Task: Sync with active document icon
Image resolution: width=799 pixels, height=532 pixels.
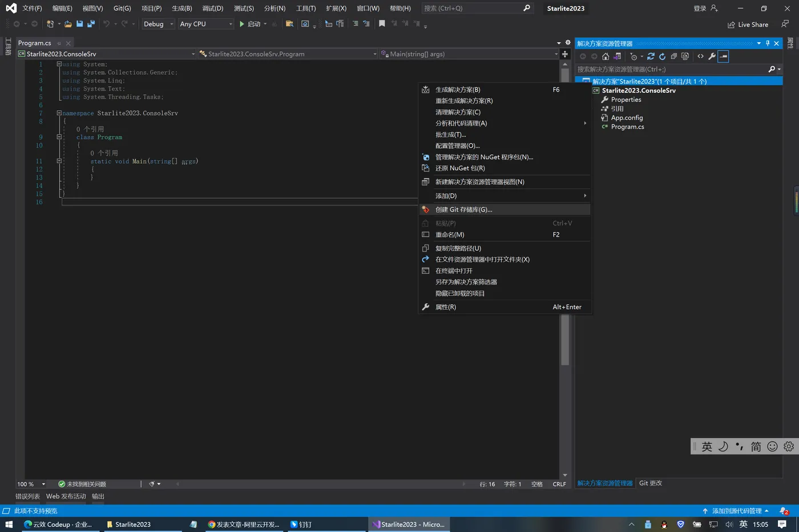Action: coord(651,56)
